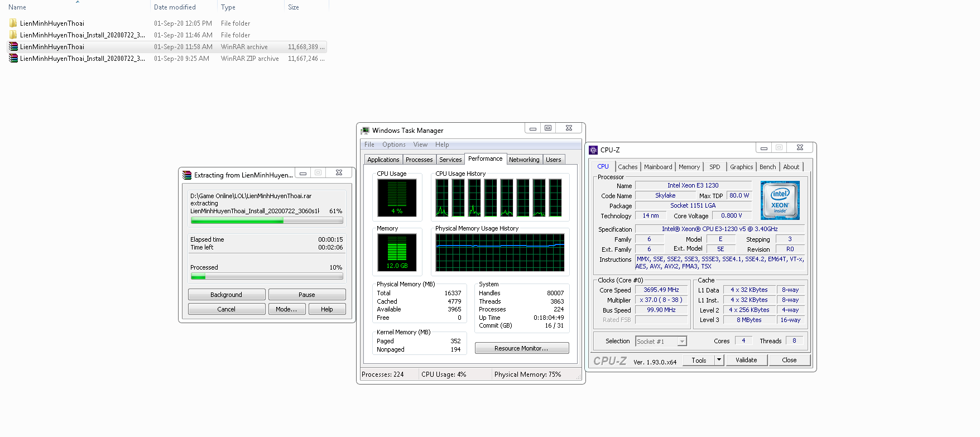Screen dimensions: 980x437
Task: Switch to the Applications tab
Action: (x=383, y=160)
